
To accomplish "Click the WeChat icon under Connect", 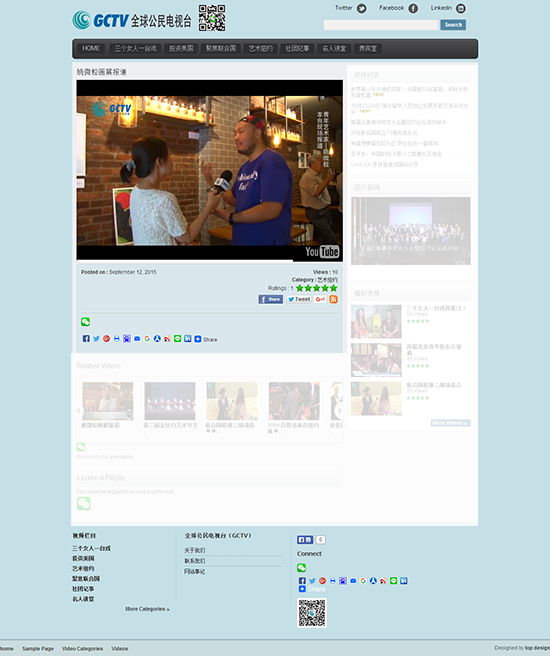I will pos(302,568).
